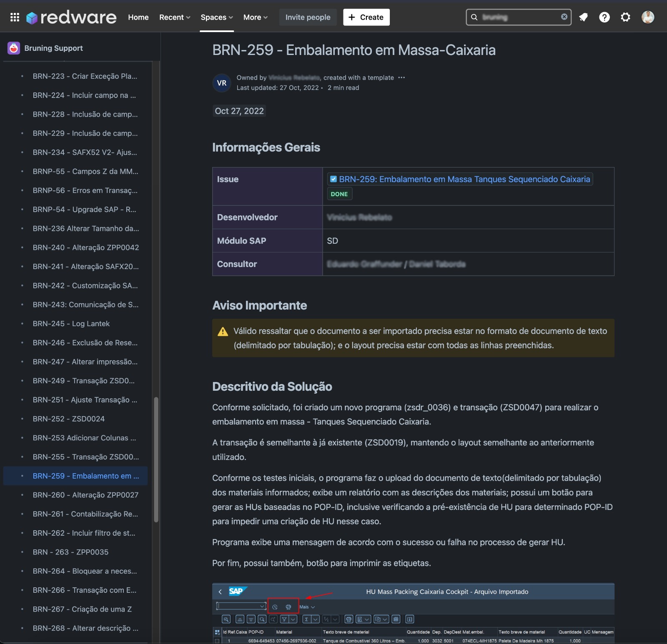
Task: Open the settings gear icon
Action: click(625, 17)
